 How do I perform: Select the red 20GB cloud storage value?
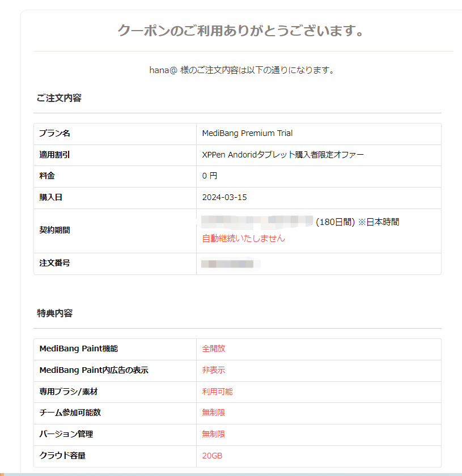click(x=213, y=456)
